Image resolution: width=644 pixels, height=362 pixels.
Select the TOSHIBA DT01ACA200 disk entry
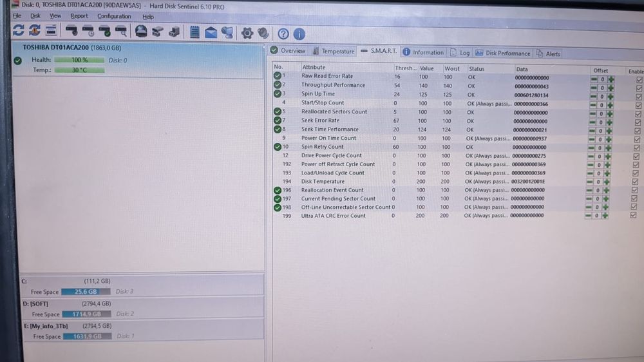[x=138, y=59]
